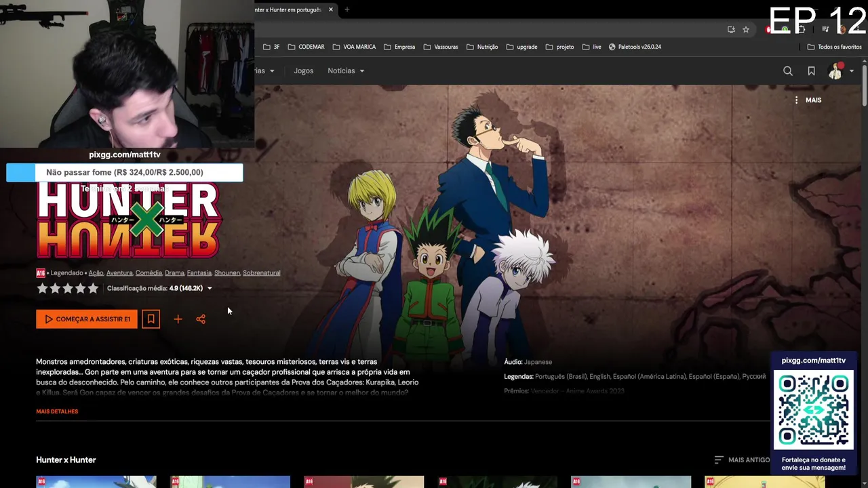Open the 3F bookmarks folder
Image resolution: width=868 pixels, height=488 pixels.
coord(272,47)
